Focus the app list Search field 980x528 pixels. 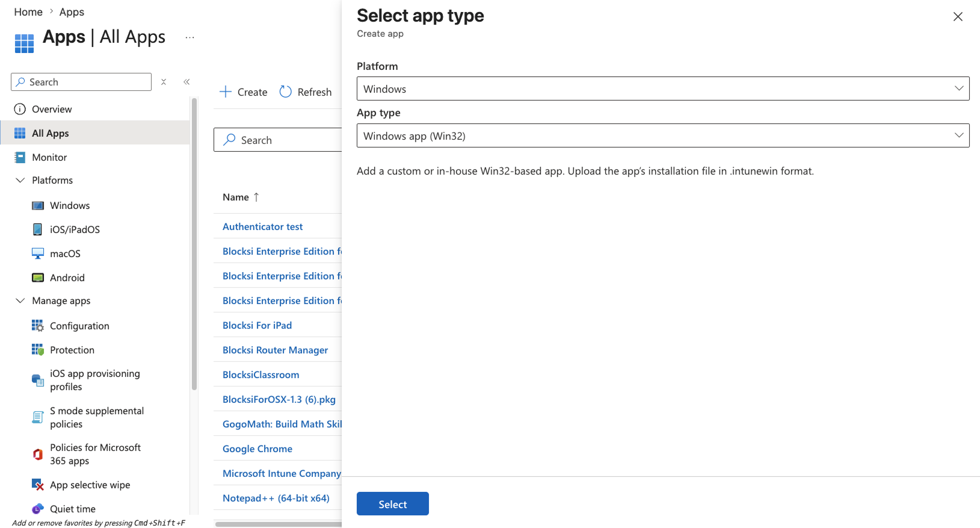(278, 140)
